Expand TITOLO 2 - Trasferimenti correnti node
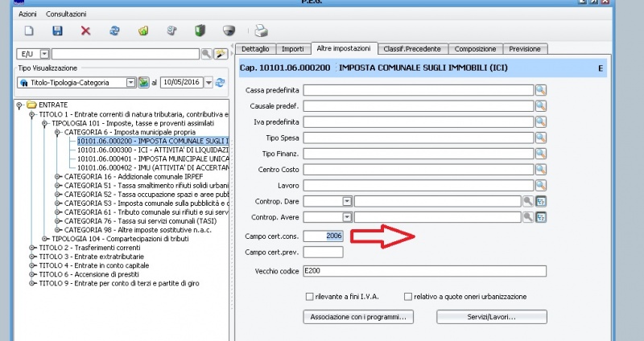 click(33, 249)
